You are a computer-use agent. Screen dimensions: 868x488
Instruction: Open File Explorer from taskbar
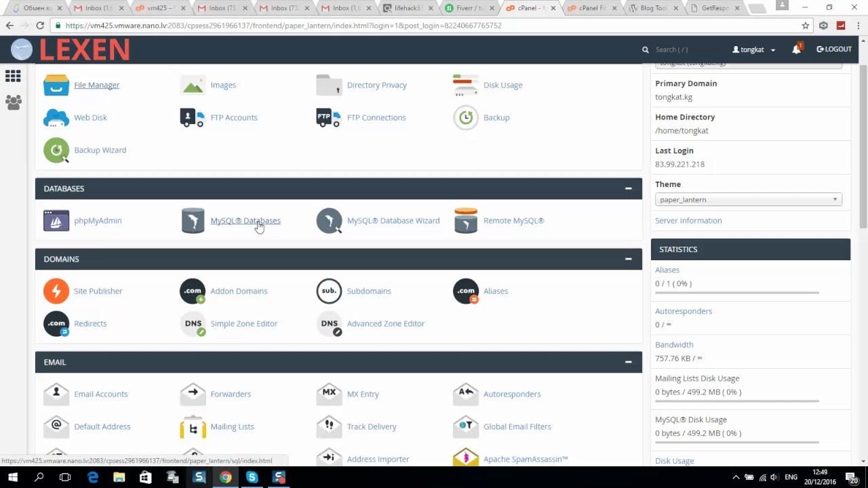tap(119, 477)
